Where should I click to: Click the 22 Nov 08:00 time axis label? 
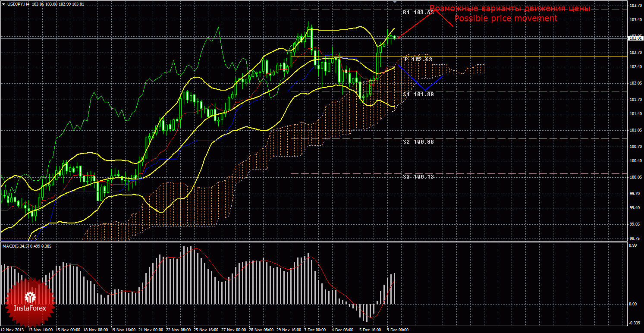(x=179, y=330)
